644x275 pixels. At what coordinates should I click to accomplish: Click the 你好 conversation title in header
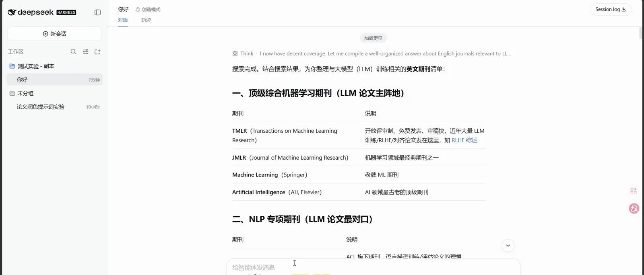[123, 9]
